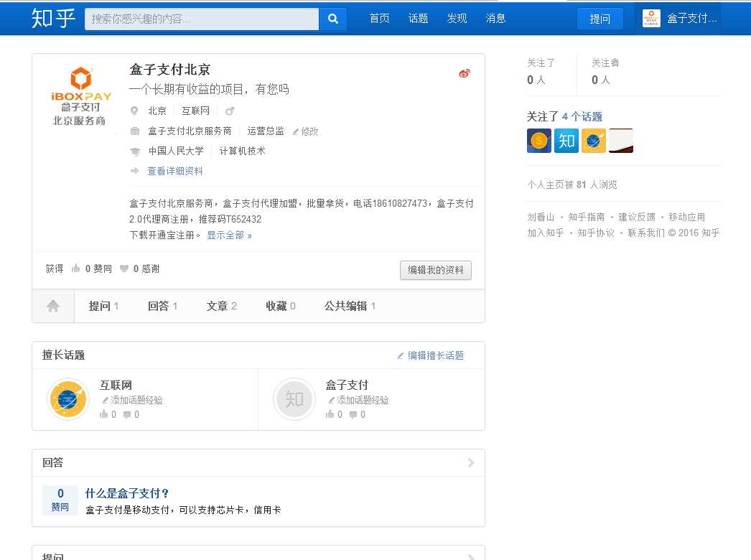Image resolution: width=751 pixels, height=560 pixels.
Task: Switch to the 文章 2 tab
Action: coord(221,306)
